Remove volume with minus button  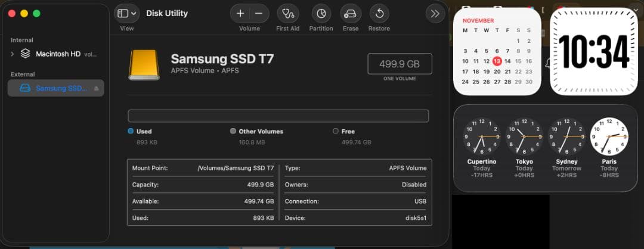[x=259, y=14]
